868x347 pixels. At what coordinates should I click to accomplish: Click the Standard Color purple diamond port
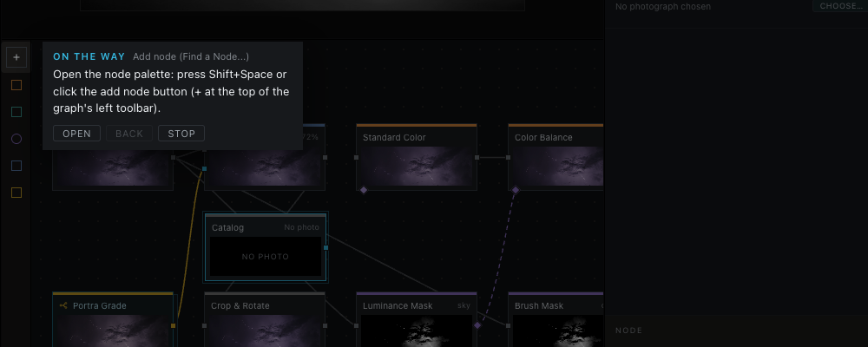click(x=364, y=190)
